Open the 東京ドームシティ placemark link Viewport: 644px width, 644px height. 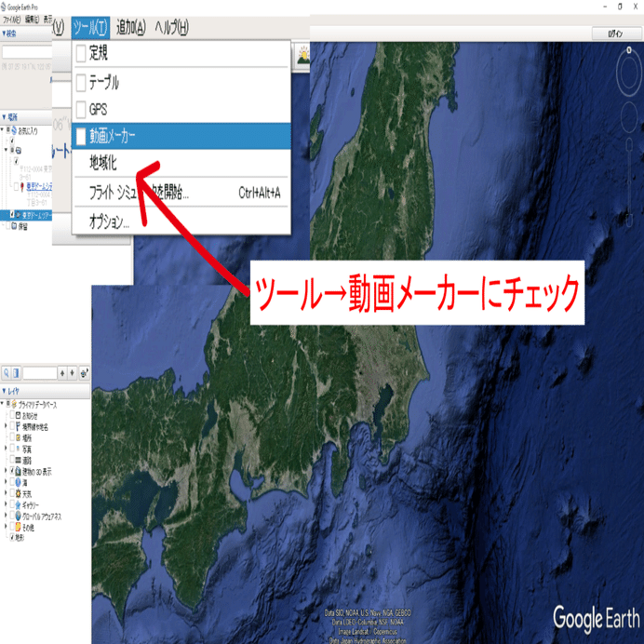39,186
